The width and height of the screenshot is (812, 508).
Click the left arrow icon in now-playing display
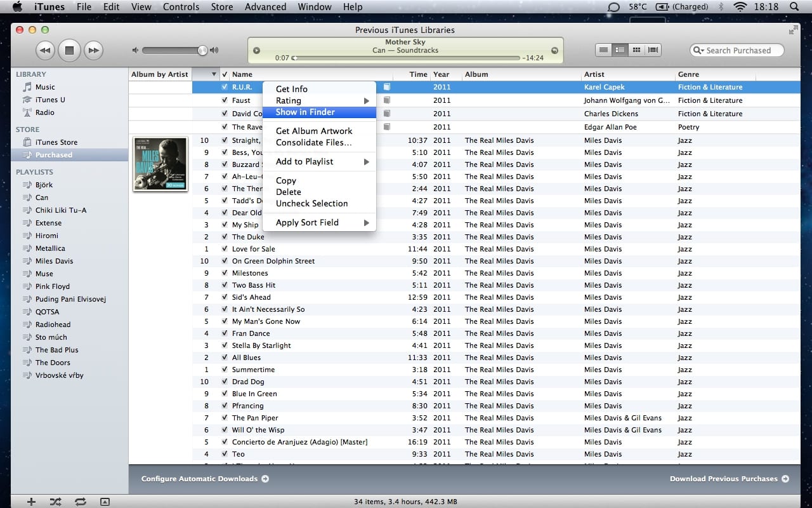click(x=256, y=50)
